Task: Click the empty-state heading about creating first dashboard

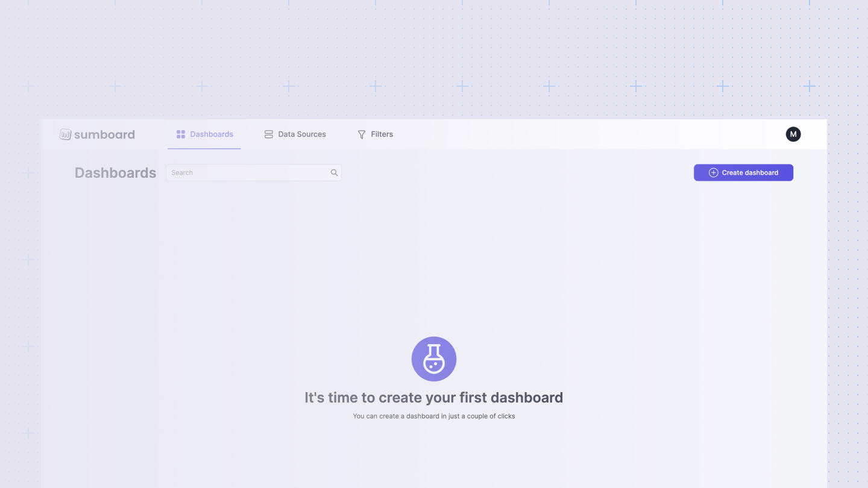Action: 434,397
